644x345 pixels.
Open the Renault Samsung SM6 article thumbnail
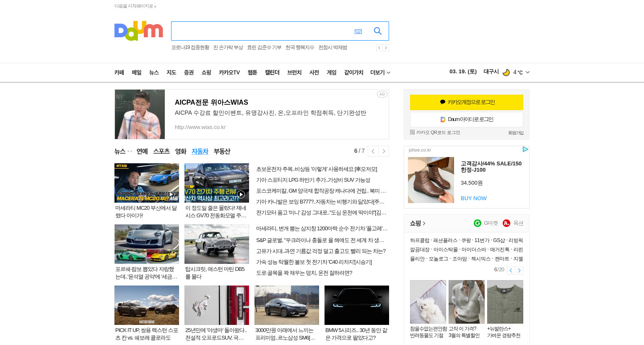287,305
